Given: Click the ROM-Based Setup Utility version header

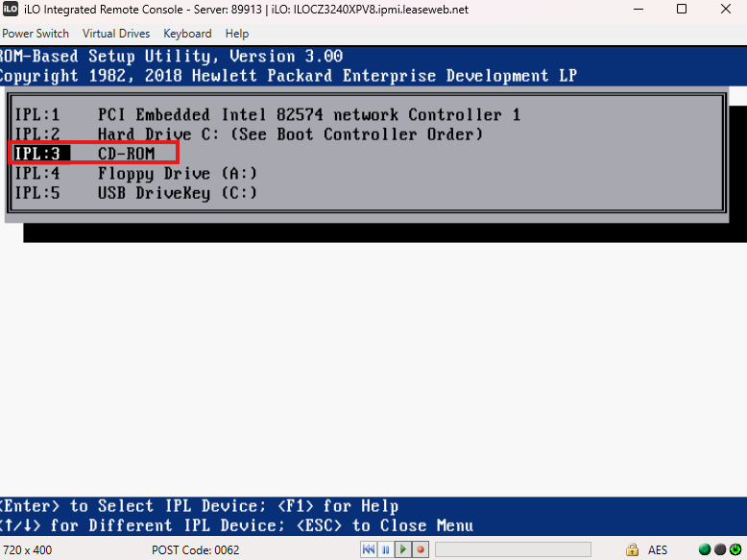Looking at the screenshot, I should (x=171, y=57).
